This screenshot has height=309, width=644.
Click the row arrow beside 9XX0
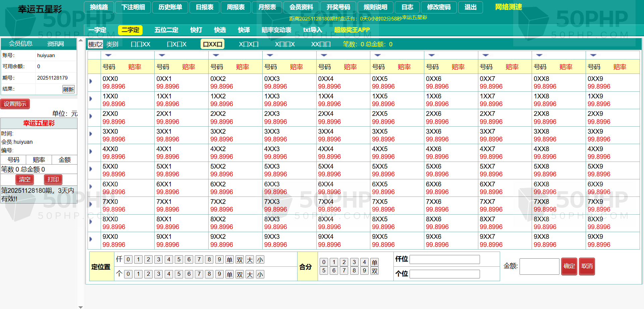point(91,239)
